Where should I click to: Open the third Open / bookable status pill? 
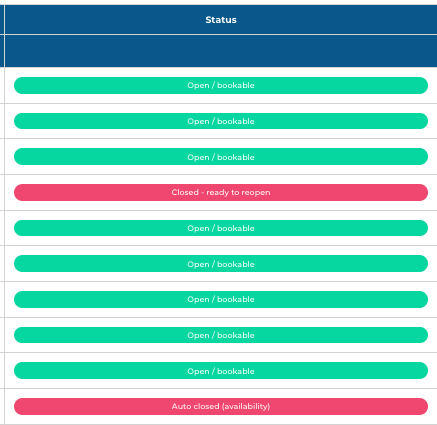tap(221, 157)
